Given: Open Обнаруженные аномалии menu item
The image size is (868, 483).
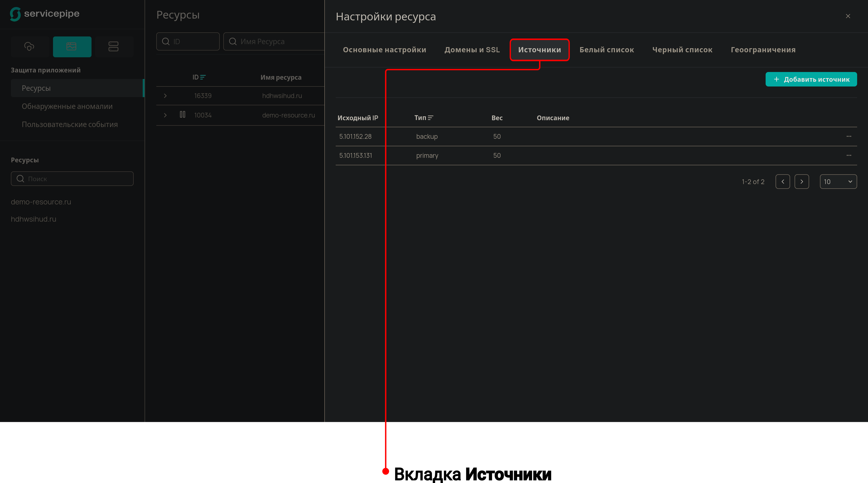Looking at the screenshot, I should pos(67,106).
